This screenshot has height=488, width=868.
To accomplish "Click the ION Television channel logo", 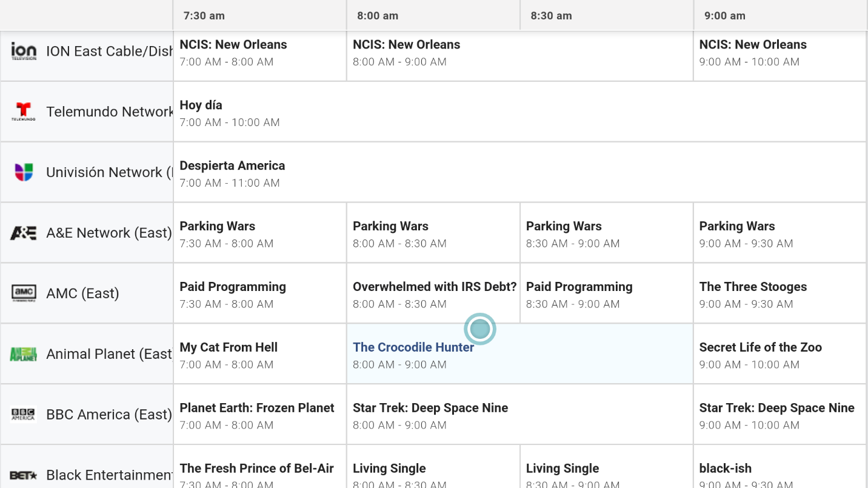I will [x=24, y=51].
